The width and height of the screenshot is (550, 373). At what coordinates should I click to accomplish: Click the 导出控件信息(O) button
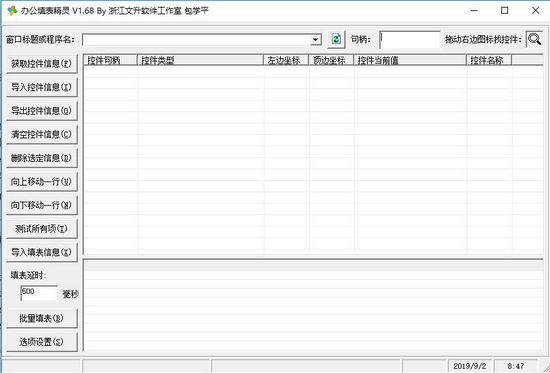[41, 111]
